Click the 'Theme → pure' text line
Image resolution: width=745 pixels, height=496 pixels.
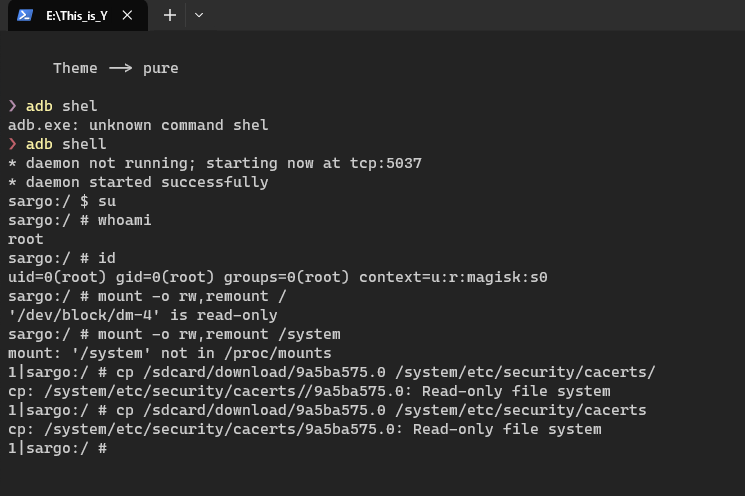tap(116, 68)
